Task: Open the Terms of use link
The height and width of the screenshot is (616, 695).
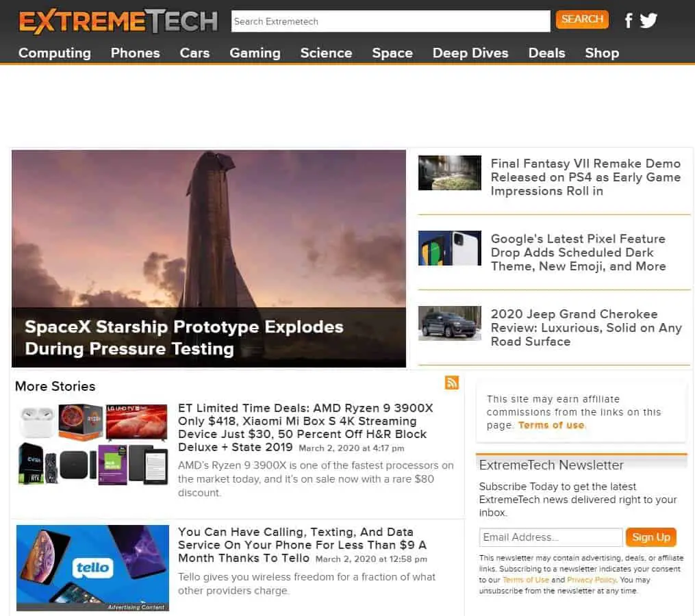Action: (551, 424)
